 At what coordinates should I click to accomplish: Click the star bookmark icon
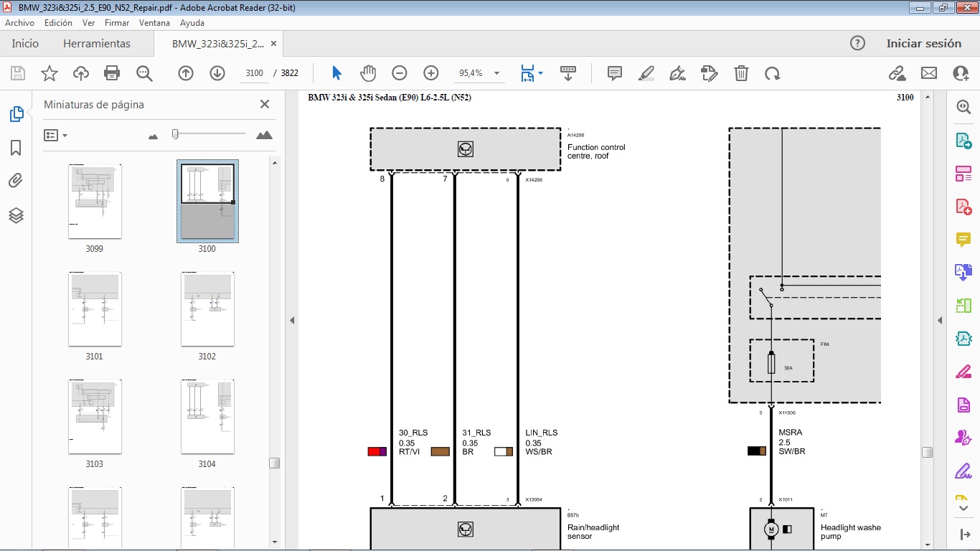[50, 73]
